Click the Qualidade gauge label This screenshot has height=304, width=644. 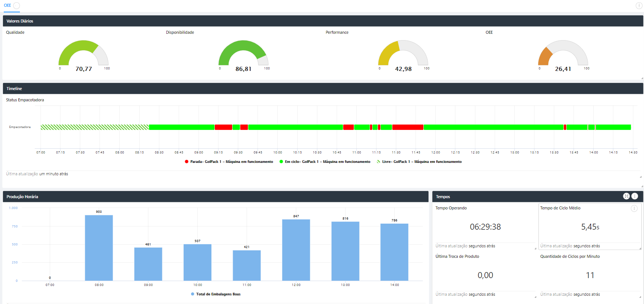pos(15,32)
